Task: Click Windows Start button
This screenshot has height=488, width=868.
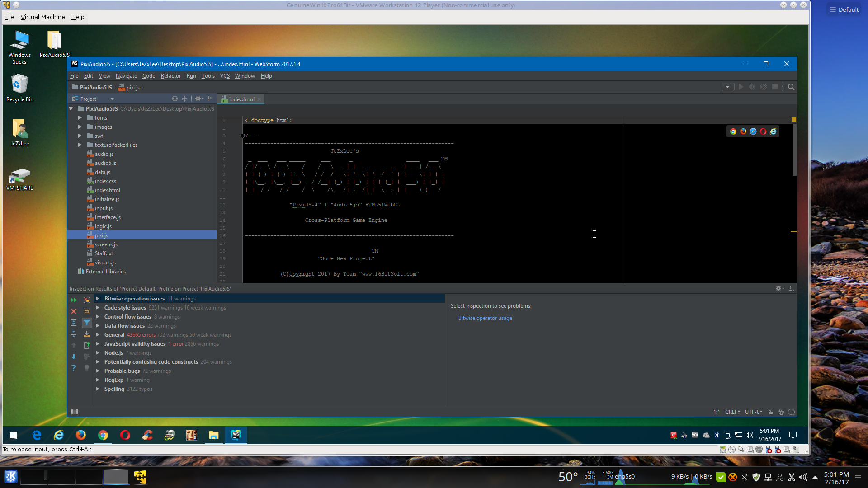Action: click(14, 435)
